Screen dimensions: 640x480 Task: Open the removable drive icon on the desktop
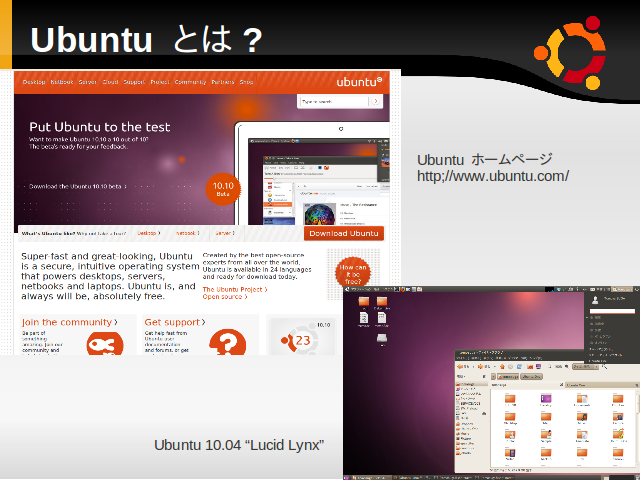point(382,338)
